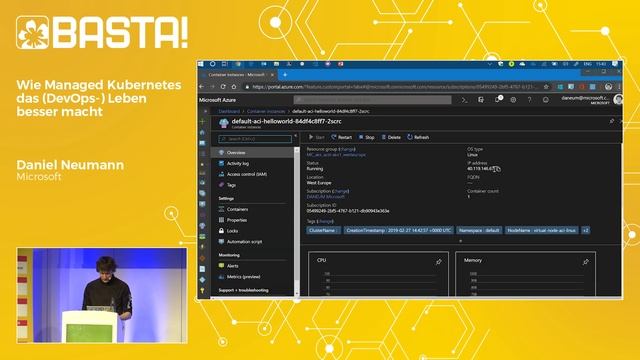Open the subscription name link
The height and width of the screenshot is (360, 640).
[326, 197]
